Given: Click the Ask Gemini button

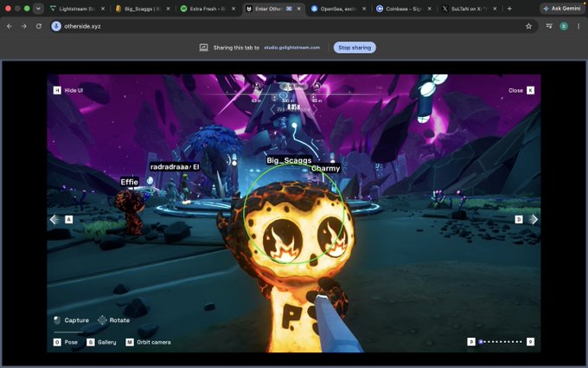Looking at the screenshot, I should 561,9.
